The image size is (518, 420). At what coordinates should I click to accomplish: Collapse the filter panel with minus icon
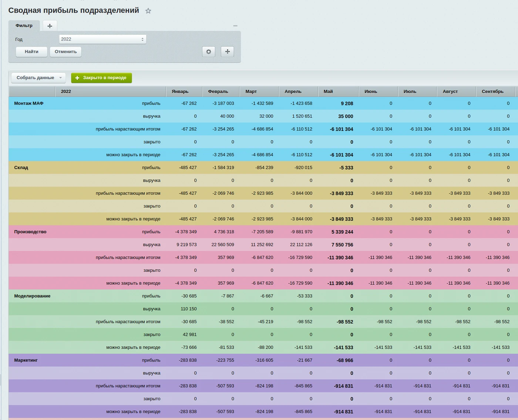235,26
